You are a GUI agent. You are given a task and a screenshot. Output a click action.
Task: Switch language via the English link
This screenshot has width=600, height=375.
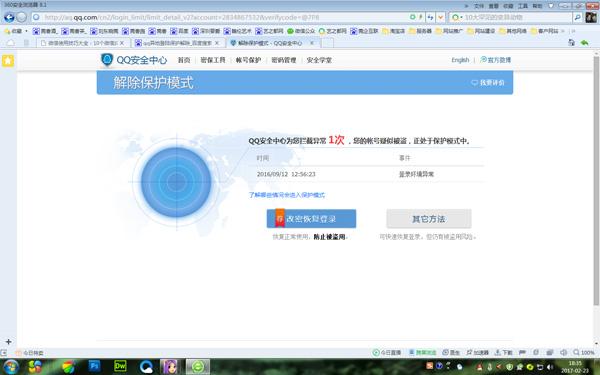(460, 60)
